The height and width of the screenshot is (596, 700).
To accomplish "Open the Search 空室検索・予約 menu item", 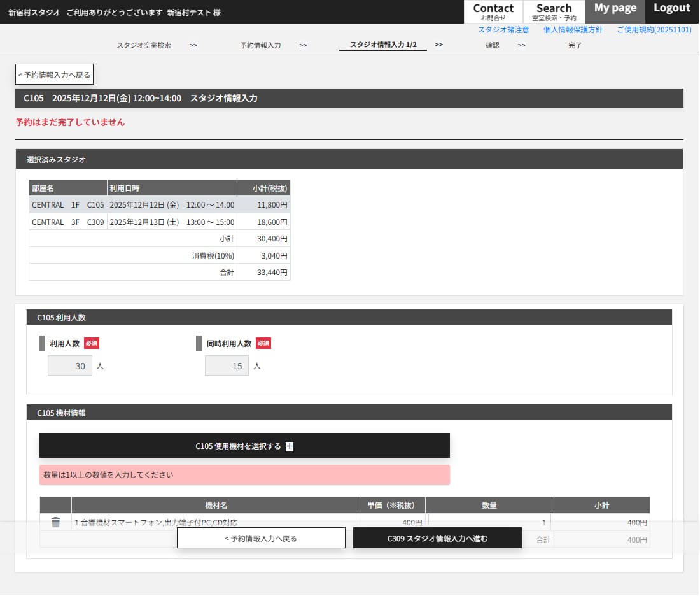I will (554, 11).
